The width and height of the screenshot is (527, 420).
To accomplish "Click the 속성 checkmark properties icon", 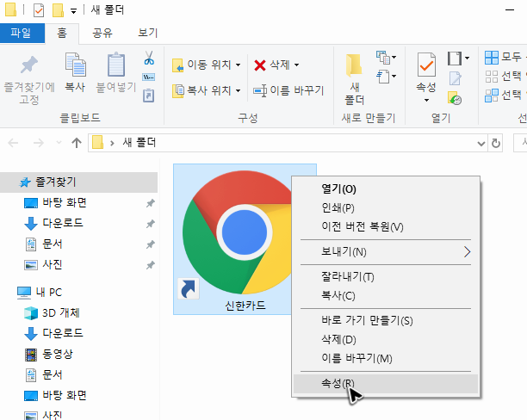I will tap(426, 65).
